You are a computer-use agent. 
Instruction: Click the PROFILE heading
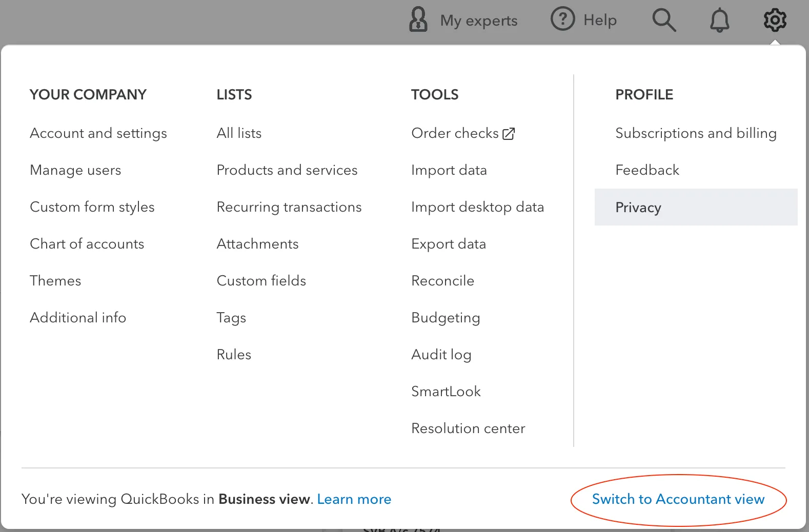[x=644, y=95]
